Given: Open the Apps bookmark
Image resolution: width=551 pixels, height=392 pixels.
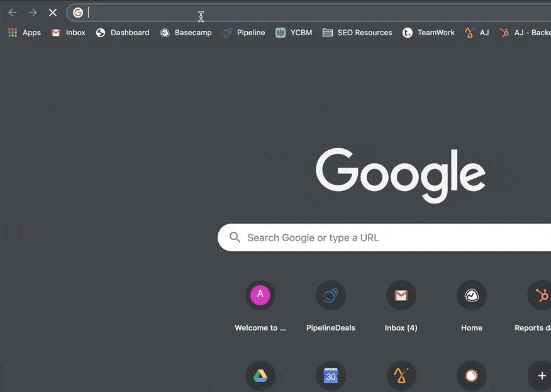Looking at the screenshot, I should pos(25,33).
